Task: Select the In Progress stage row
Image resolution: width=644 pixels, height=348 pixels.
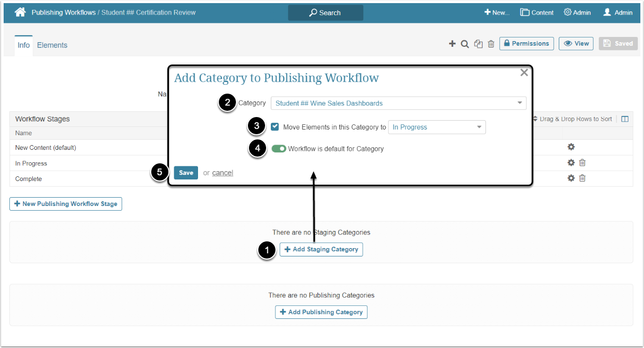Action: coord(321,163)
